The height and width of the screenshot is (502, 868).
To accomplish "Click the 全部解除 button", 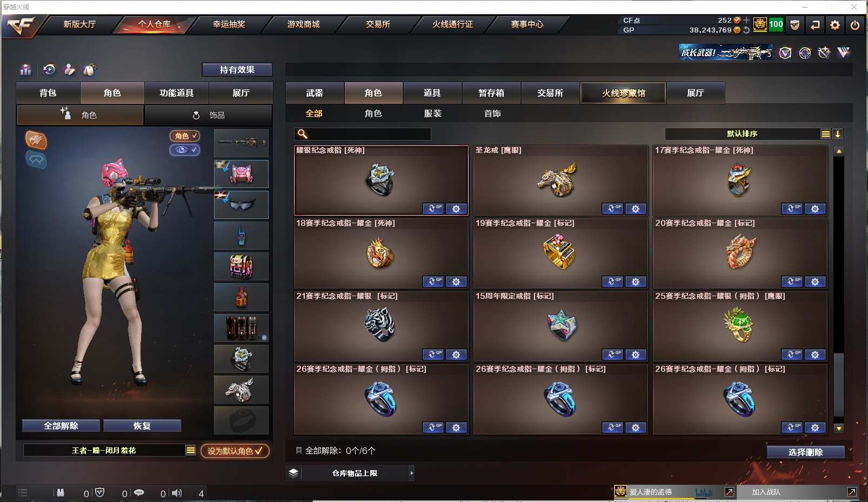I will pos(61,426).
